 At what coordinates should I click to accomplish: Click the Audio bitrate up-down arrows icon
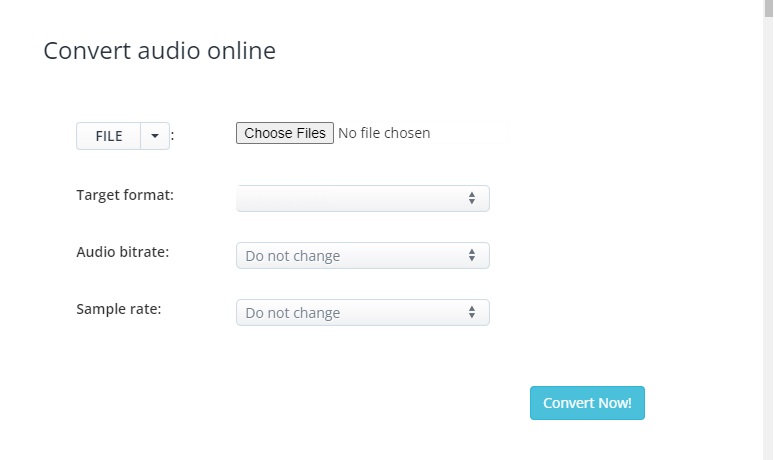pyautogui.click(x=471, y=256)
